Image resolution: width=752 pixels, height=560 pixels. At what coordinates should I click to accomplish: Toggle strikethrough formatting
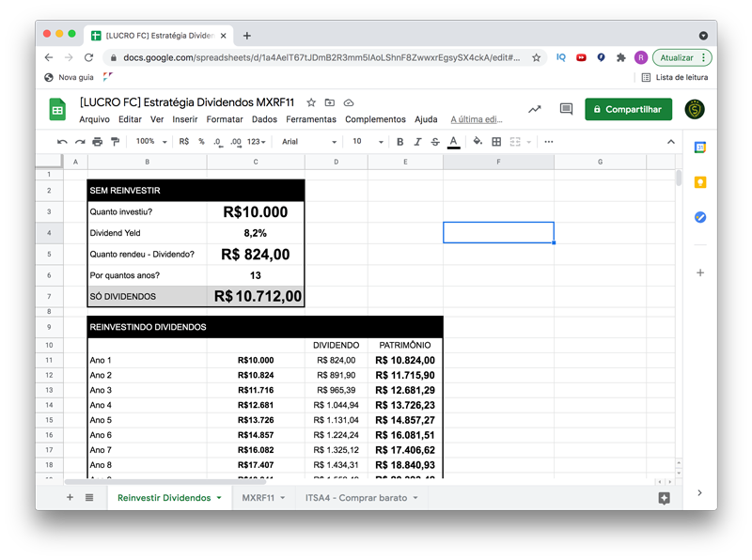435,142
